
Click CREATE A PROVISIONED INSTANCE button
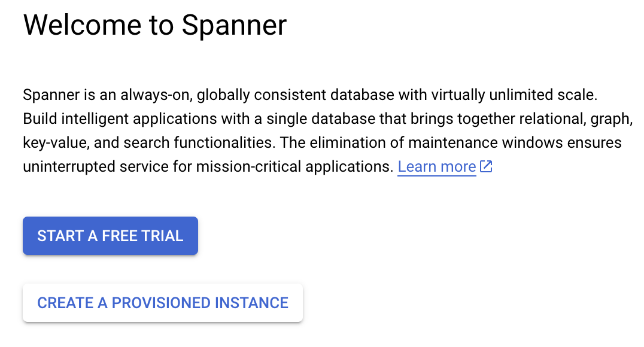click(x=163, y=303)
